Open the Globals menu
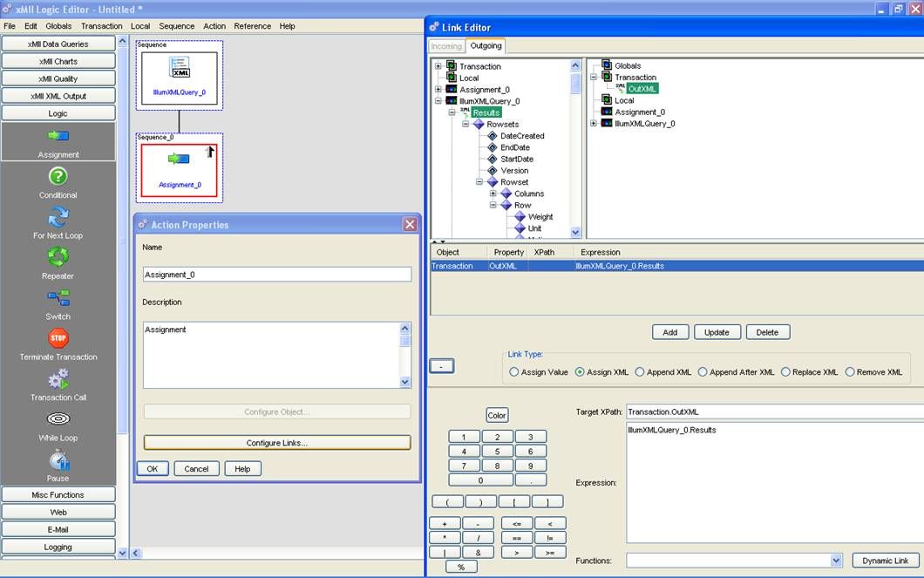 pos(58,26)
